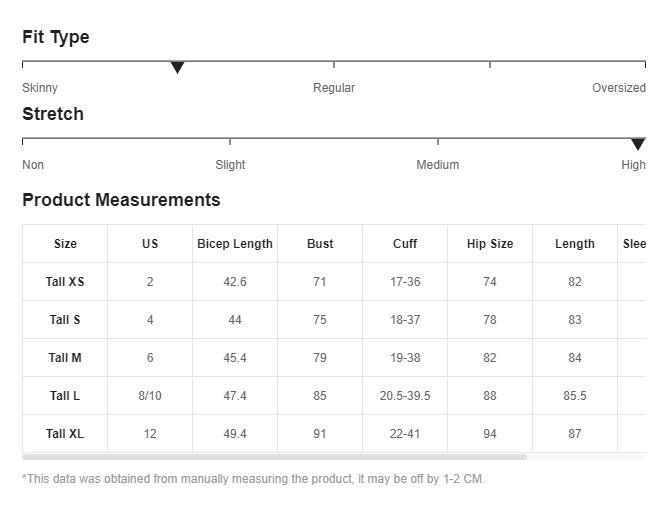Click the Size column header
Screen dimensions: 666x513
(x=65, y=244)
